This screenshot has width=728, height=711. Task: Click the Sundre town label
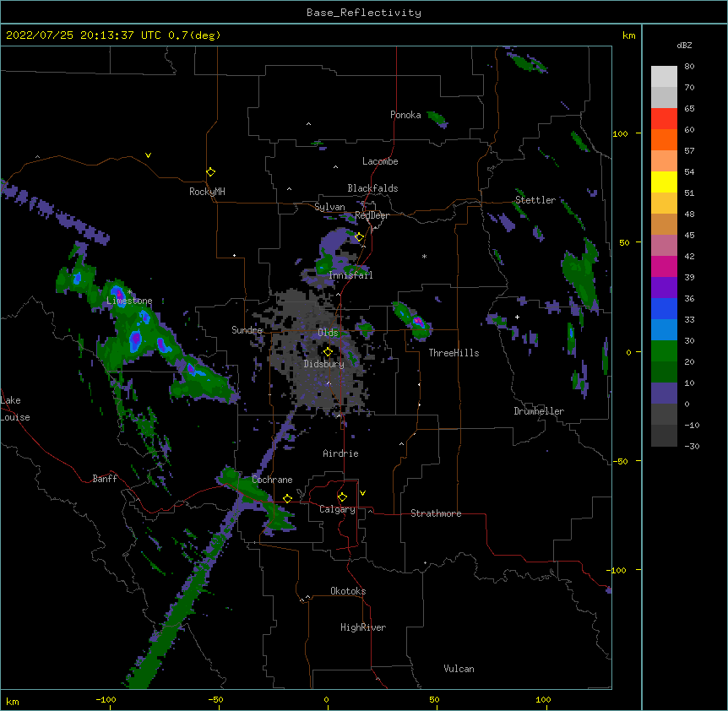pos(247,330)
